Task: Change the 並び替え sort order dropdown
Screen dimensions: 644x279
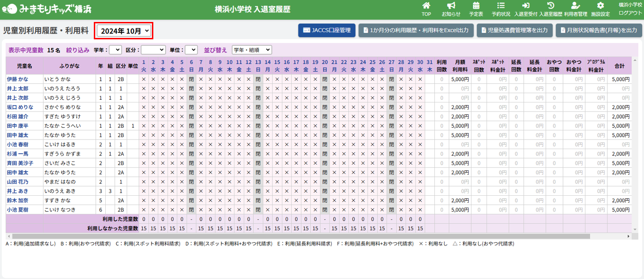Action: [252, 49]
